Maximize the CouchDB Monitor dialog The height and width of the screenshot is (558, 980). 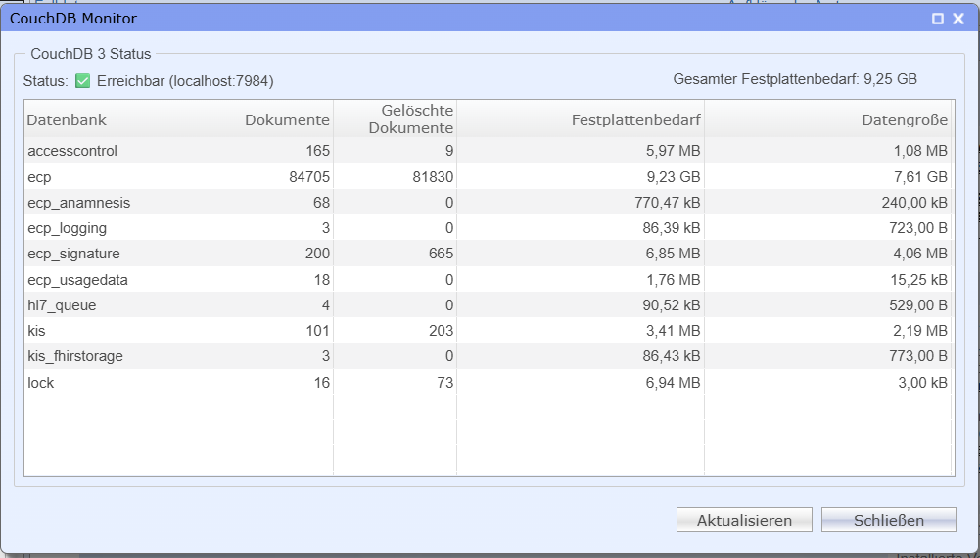(x=938, y=19)
